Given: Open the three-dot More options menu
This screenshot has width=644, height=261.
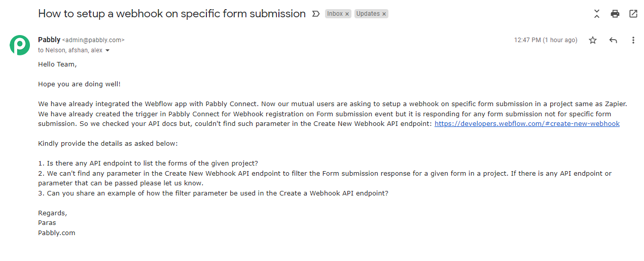Looking at the screenshot, I should [x=633, y=40].
